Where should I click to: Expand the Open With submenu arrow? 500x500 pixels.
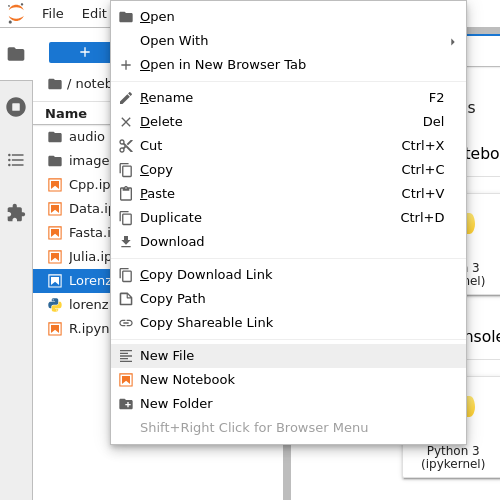point(452,42)
